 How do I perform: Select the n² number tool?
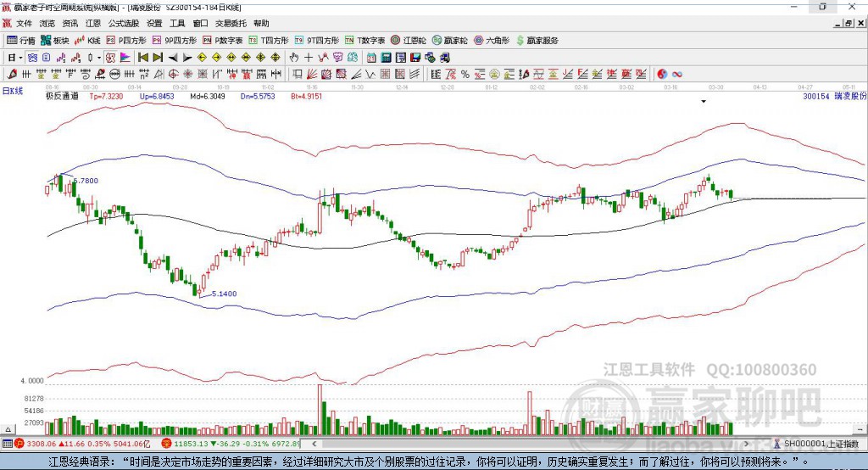point(144,75)
